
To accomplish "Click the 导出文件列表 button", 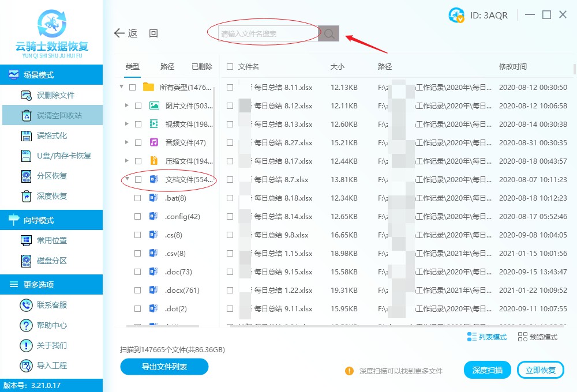I will point(164,367).
